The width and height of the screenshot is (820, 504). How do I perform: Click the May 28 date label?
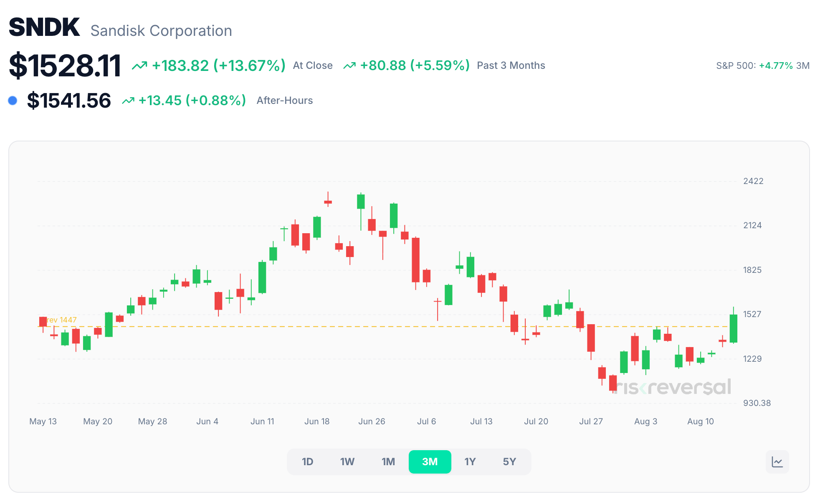pyautogui.click(x=152, y=421)
